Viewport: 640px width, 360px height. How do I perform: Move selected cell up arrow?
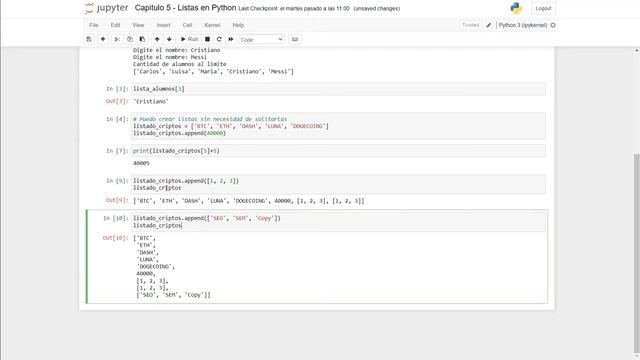(x=157, y=39)
